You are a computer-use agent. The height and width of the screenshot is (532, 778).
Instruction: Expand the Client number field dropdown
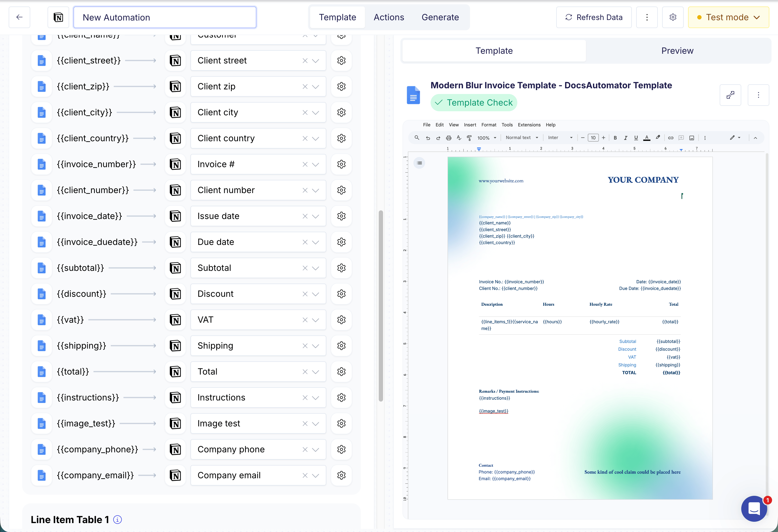pyautogui.click(x=316, y=190)
